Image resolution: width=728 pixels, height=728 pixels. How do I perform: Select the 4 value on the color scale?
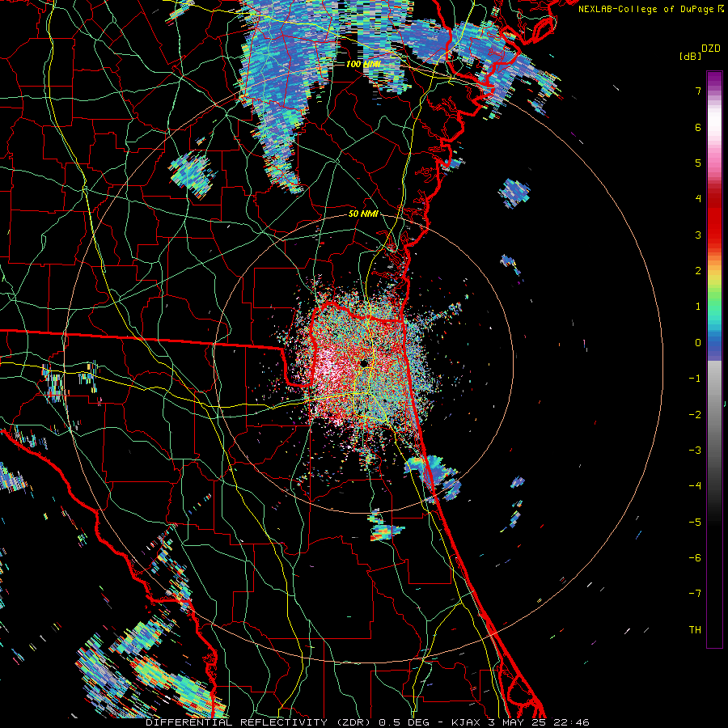tap(698, 199)
